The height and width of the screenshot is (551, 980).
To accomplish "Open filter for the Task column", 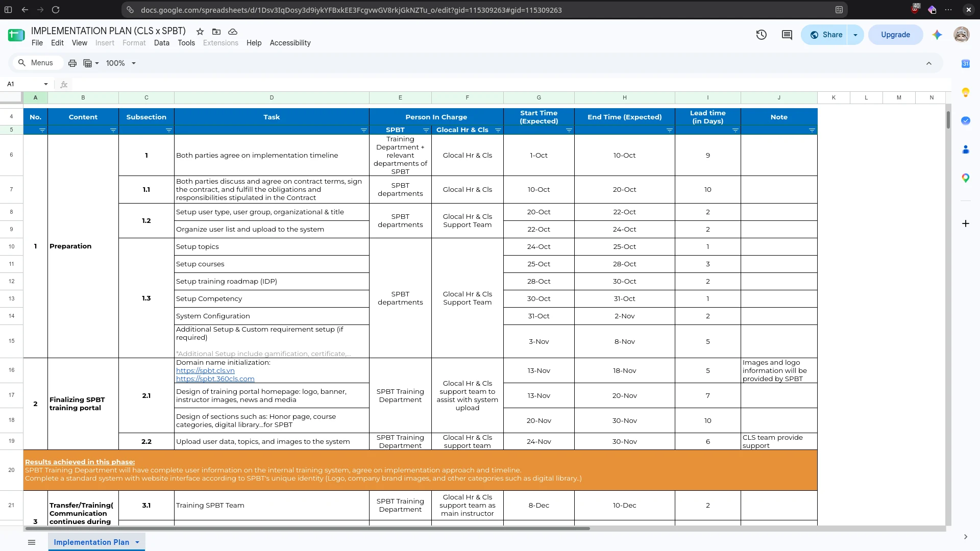I will point(364,131).
